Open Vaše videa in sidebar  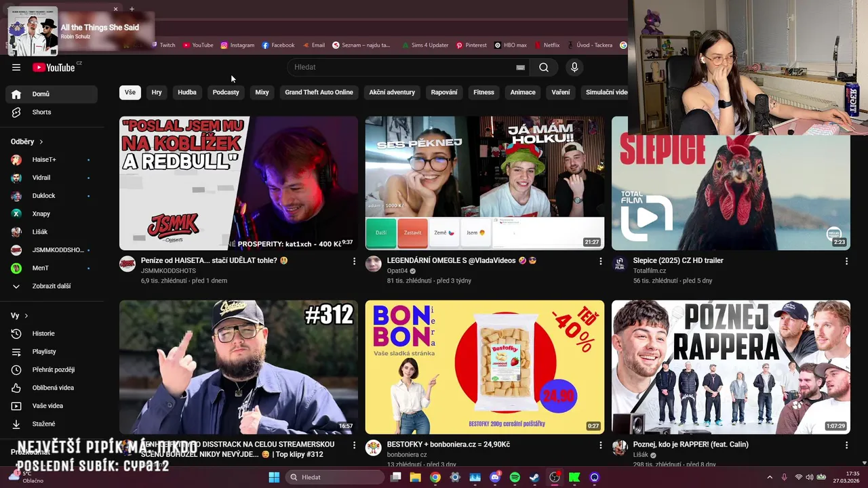tap(52, 406)
